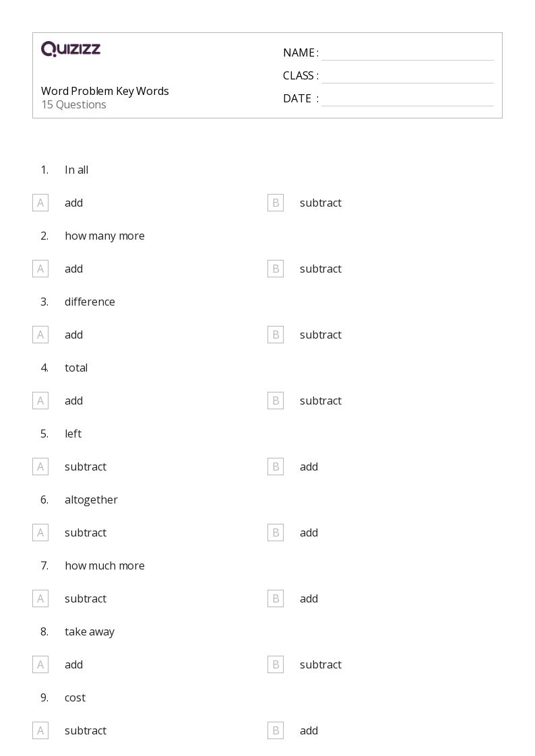Image resolution: width=535 pixels, height=756 pixels.
Task: Choose box B under "take away"
Action: coord(276,664)
